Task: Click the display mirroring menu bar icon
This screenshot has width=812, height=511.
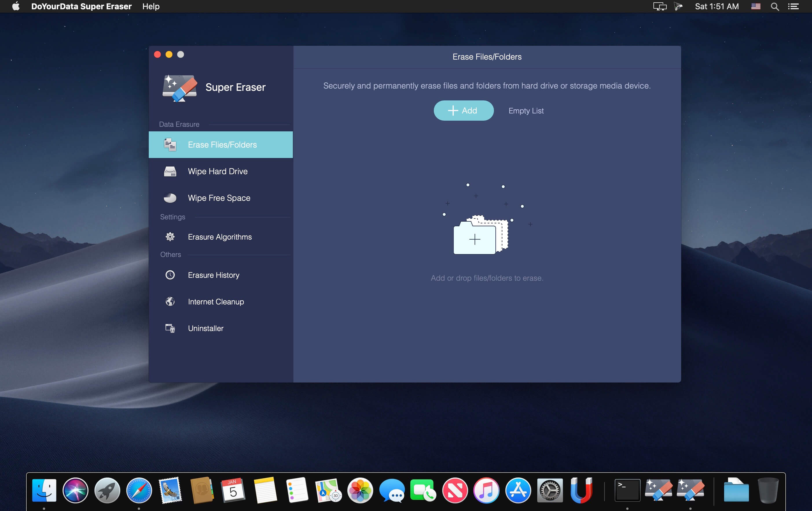Action: 659,6
